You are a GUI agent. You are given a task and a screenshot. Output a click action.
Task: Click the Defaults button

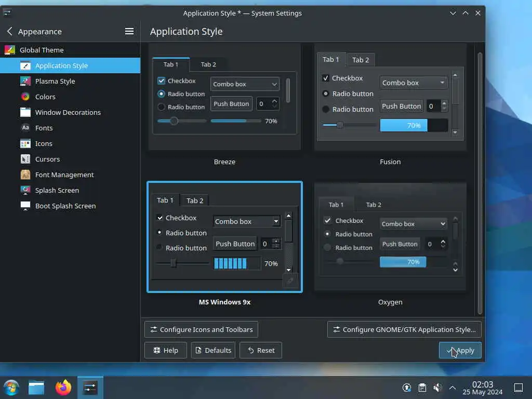coord(213,350)
